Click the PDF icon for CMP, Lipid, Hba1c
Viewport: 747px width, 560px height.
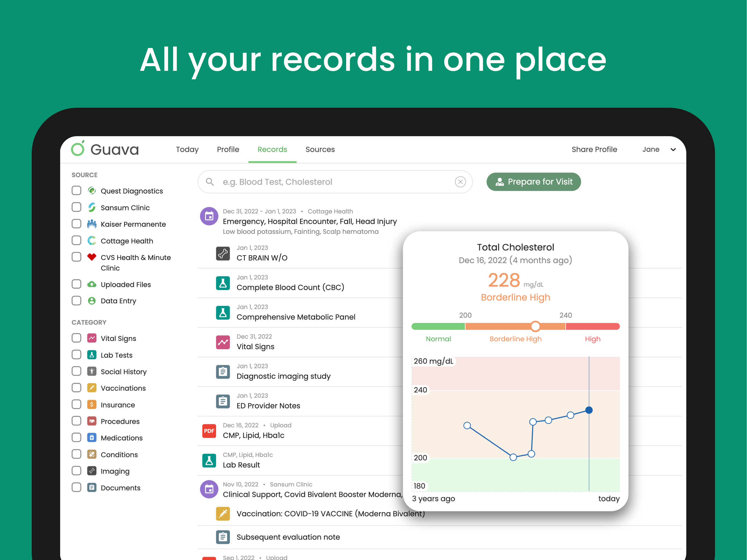pos(209,431)
